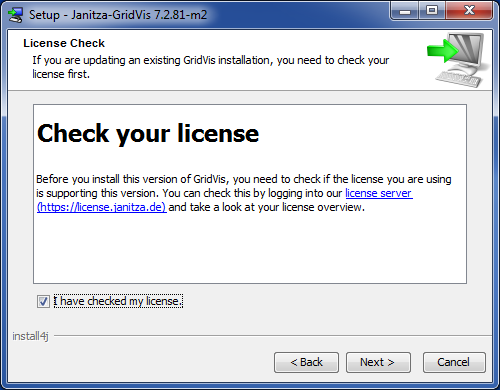This screenshot has height=390, width=500.
Task: Click the paragraph starting "Before you install"
Action: click(x=244, y=193)
